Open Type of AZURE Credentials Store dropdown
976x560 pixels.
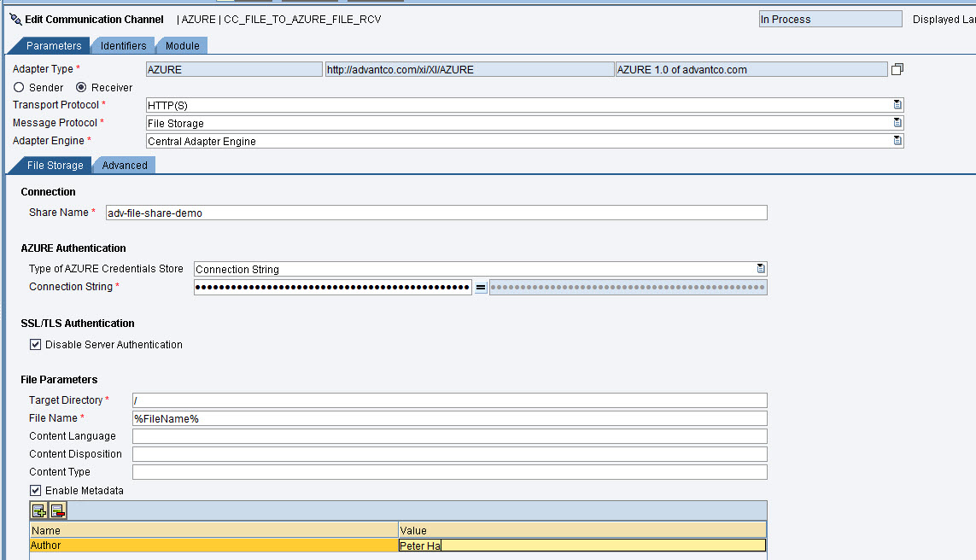click(x=760, y=268)
